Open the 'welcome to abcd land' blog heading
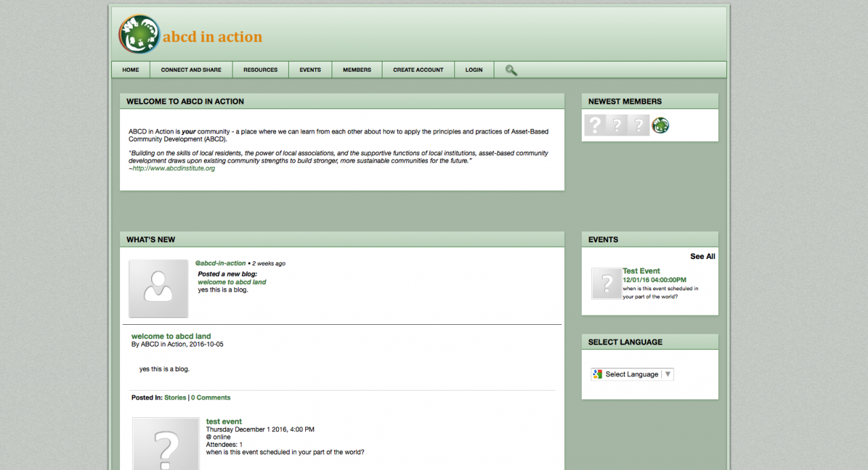The width and height of the screenshot is (868, 470). click(x=171, y=336)
